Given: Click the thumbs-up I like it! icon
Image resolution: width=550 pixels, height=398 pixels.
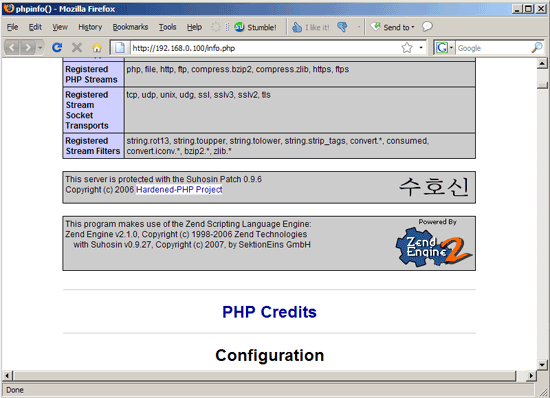Looking at the screenshot, I should (x=297, y=27).
